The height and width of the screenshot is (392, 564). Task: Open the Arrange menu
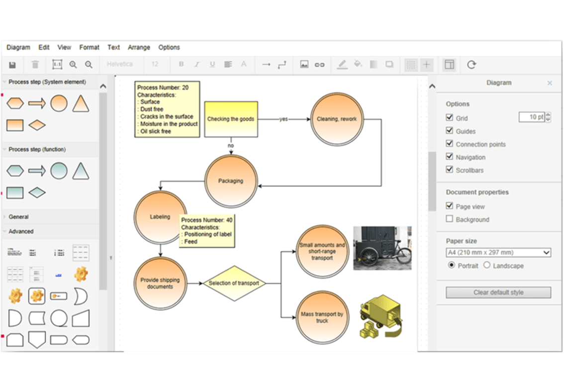(x=139, y=47)
